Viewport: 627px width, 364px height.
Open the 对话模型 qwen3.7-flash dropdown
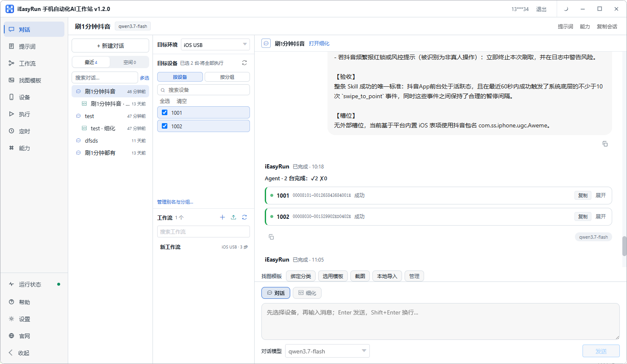point(327,351)
